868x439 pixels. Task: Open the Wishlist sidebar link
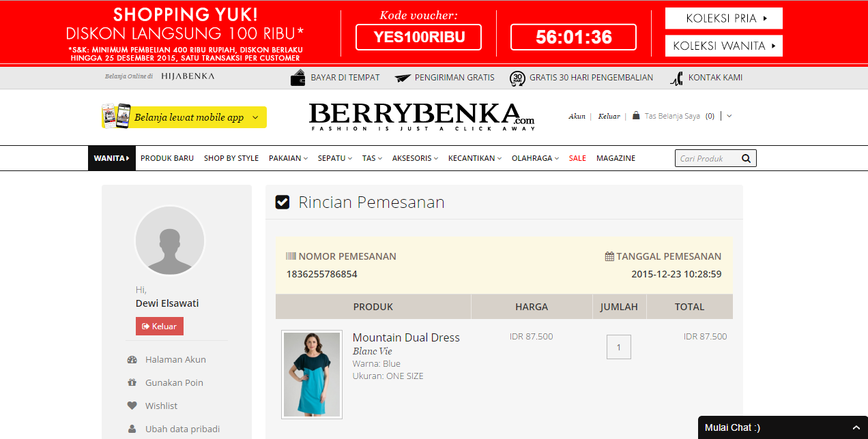[161, 406]
